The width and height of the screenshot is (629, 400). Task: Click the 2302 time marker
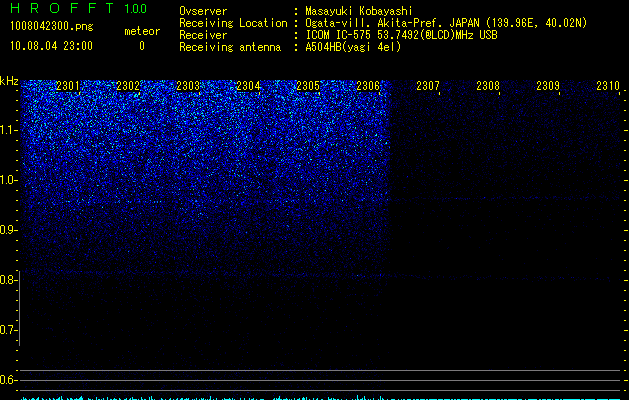click(x=128, y=86)
